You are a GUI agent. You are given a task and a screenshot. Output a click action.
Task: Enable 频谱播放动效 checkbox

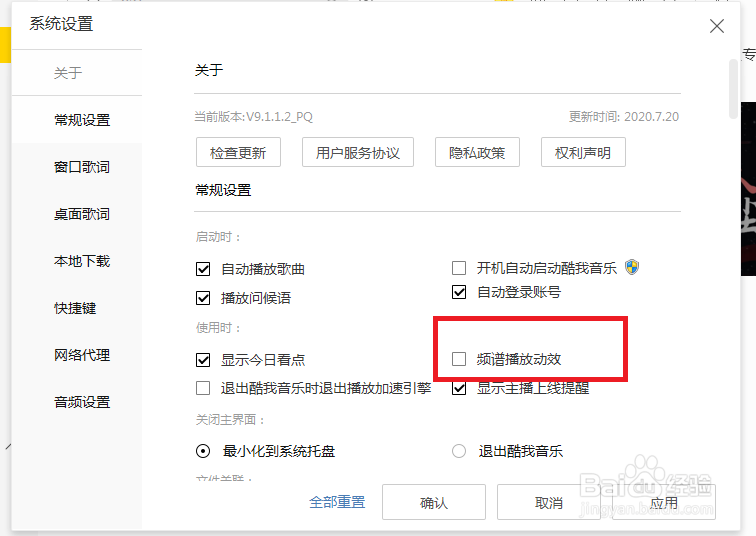pyautogui.click(x=459, y=359)
